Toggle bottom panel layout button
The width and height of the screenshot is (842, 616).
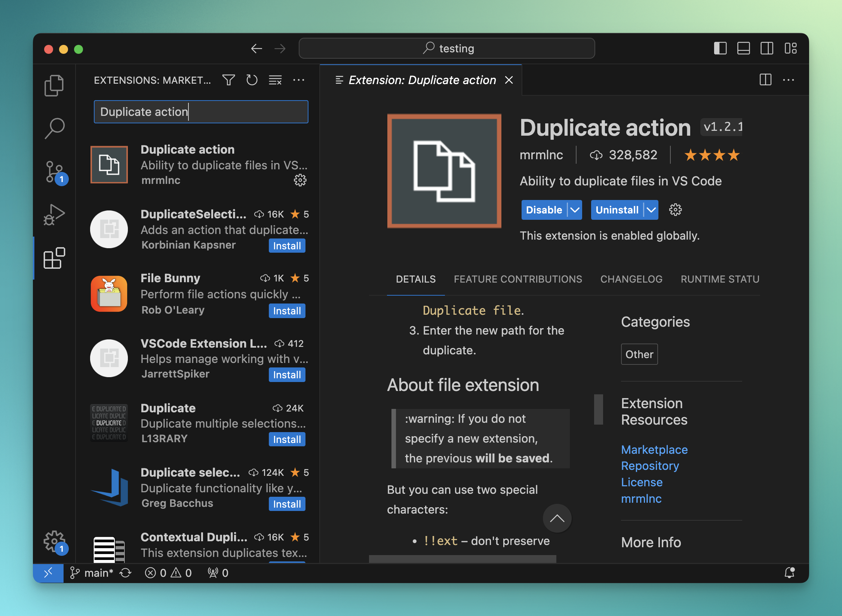[x=743, y=49]
